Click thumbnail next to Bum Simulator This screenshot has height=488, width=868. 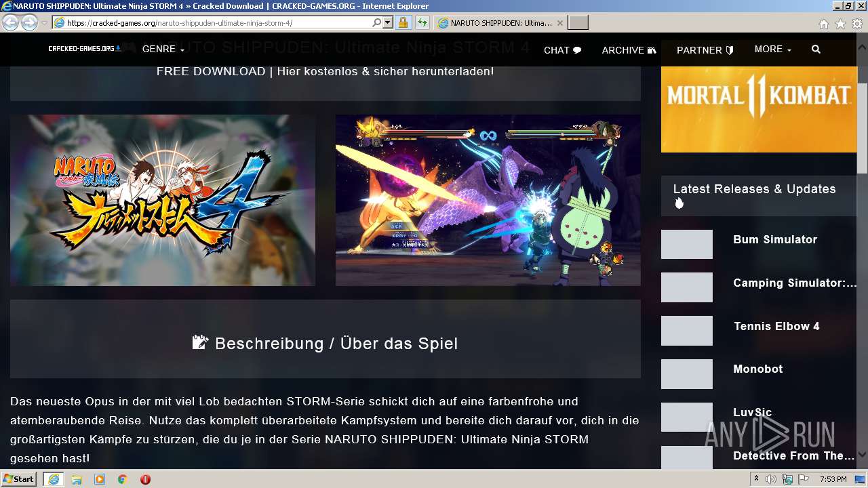[687, 244]
